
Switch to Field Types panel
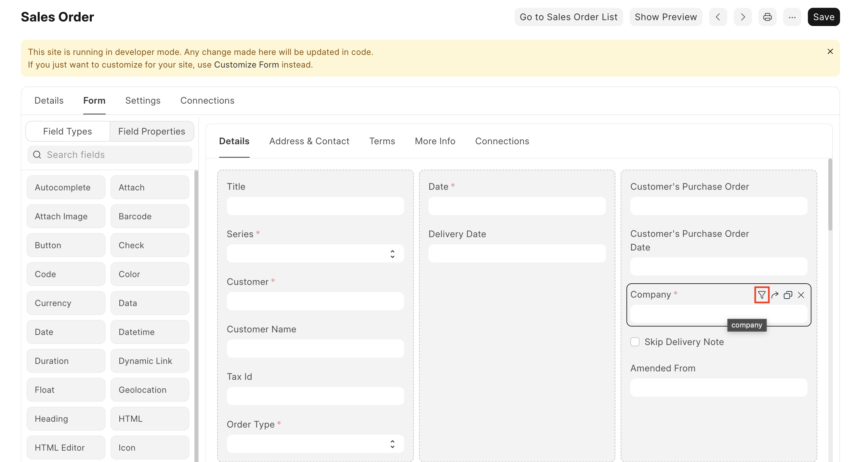[67, 131]
